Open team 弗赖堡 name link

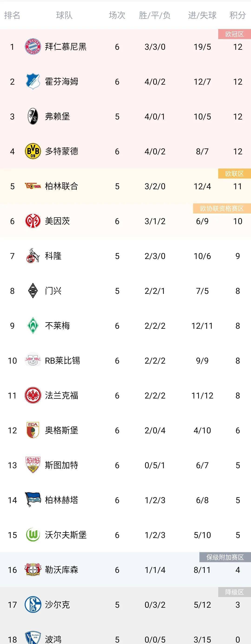pyautogui.click(x=57, y=116)
